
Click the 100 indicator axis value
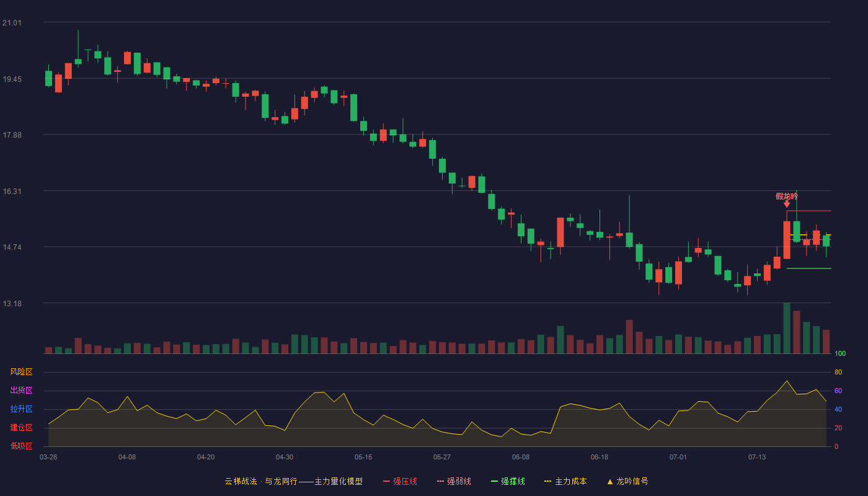840,354
